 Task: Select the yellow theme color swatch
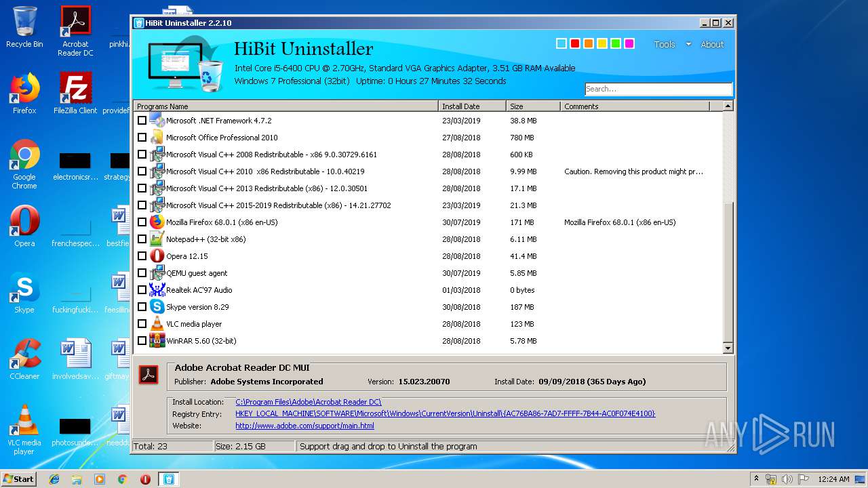coord(602,43)
